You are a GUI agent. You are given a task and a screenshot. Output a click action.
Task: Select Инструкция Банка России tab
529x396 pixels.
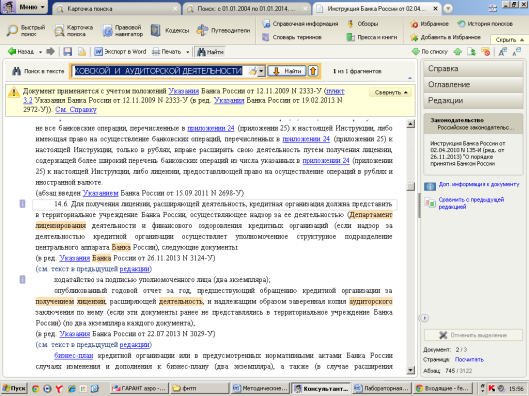pyautogui.click(x=377, y=9)
